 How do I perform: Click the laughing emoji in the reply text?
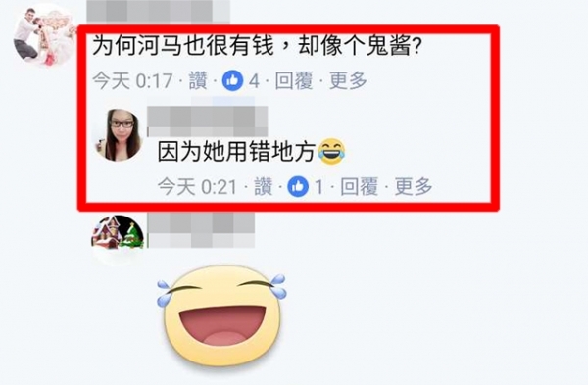[x=331, y=152]
